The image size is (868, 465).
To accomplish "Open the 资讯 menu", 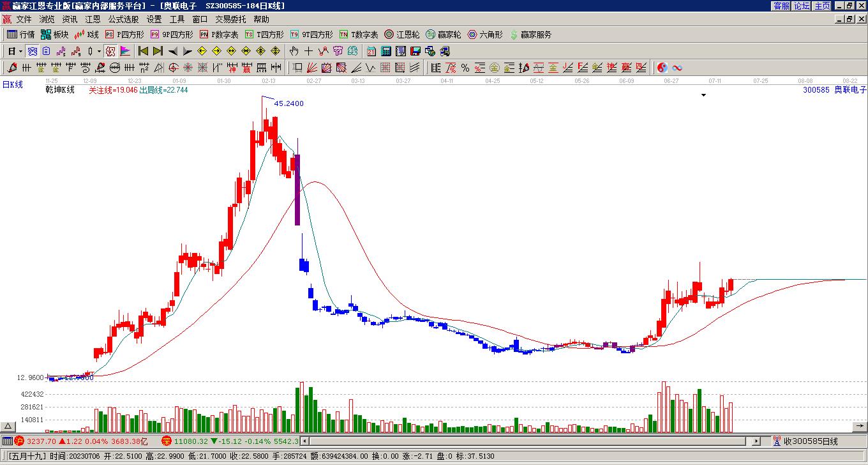I will 70,19.
